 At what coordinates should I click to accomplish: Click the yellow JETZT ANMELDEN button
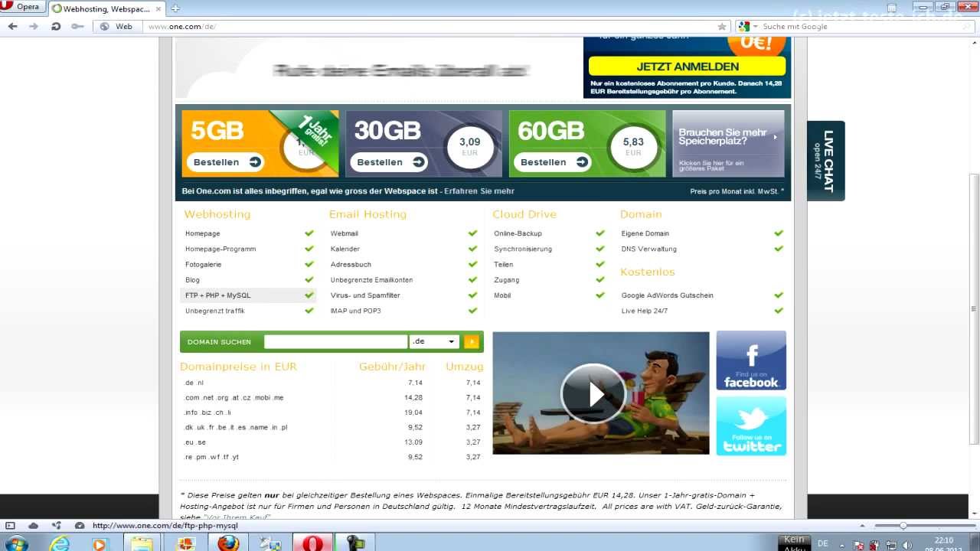(687, 67)
